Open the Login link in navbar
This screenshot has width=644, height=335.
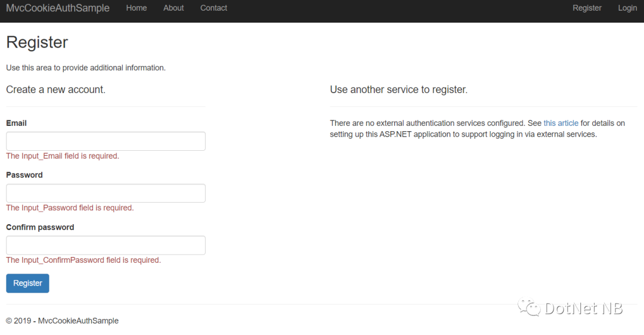click(627, 8)
